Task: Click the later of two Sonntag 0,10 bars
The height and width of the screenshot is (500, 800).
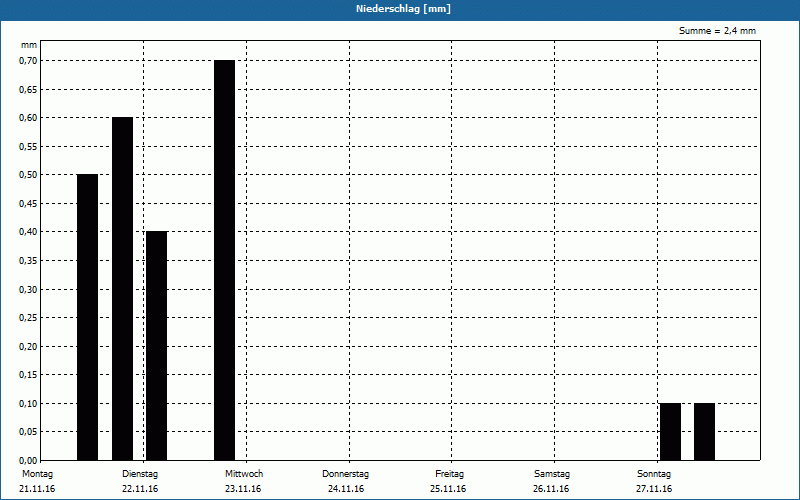Action: coord(705,432)
